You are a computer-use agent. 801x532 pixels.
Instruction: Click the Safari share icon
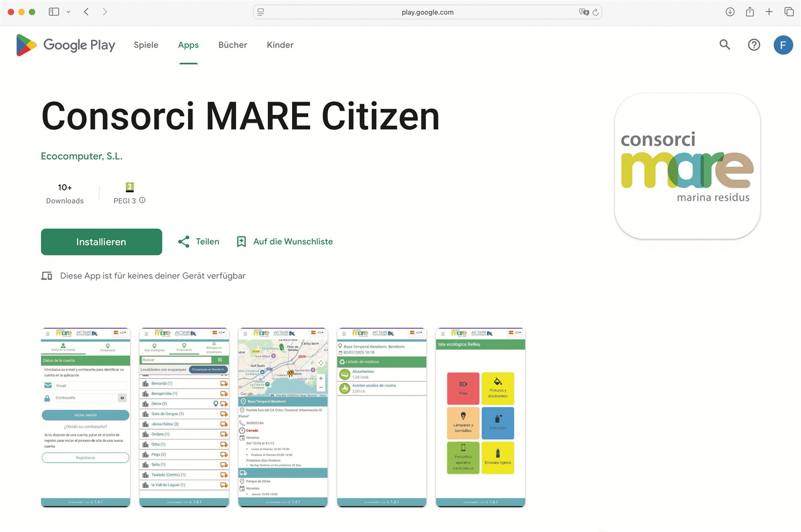(x=750, y=12)
